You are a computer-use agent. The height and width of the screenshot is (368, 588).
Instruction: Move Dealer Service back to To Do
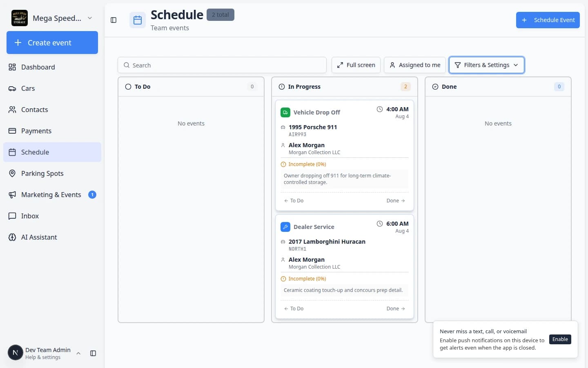click(x=294, y=309)
